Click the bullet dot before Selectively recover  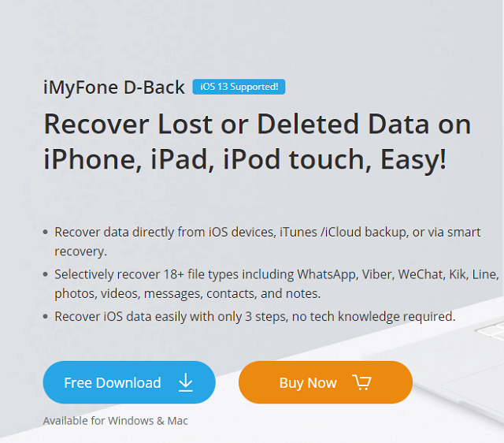click(x=46, y=274)
